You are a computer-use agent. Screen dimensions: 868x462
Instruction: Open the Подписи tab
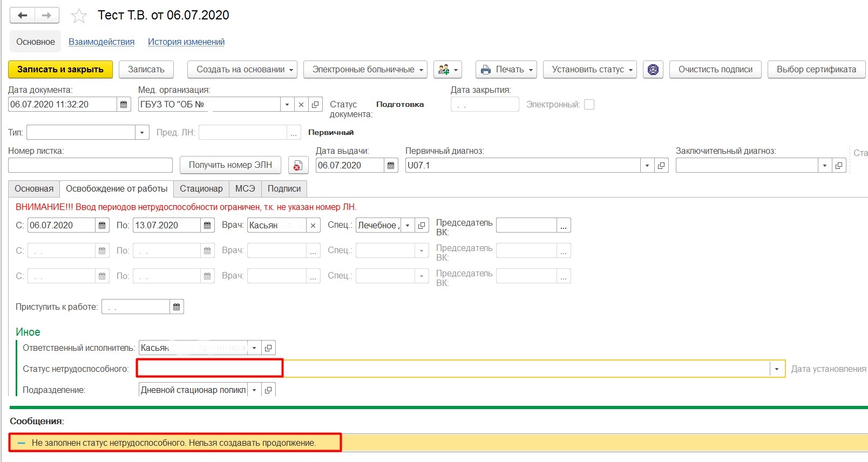click(x=284, y=189)
